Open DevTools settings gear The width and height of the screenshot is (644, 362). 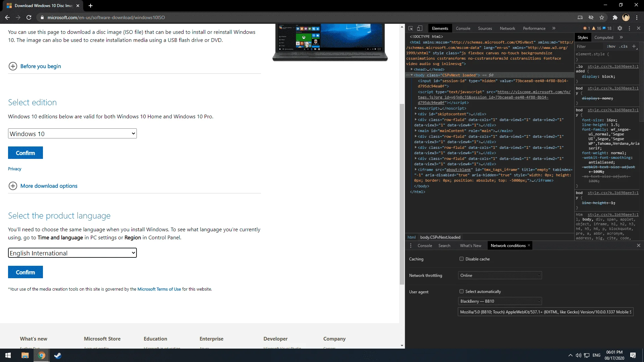[620, 28]
